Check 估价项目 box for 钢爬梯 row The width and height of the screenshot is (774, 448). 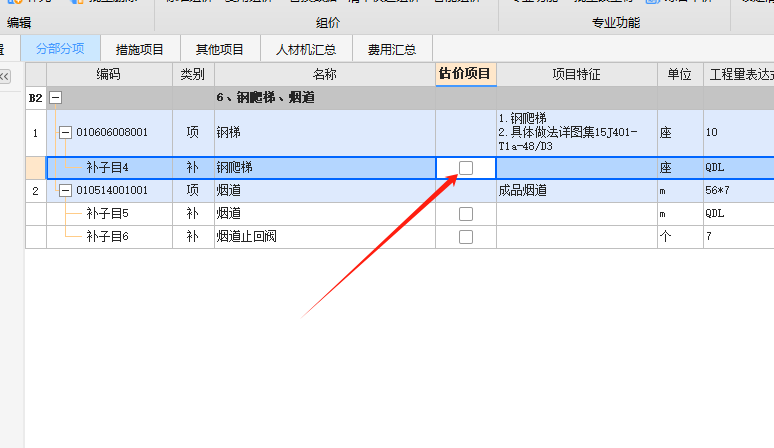click(466, 168)
